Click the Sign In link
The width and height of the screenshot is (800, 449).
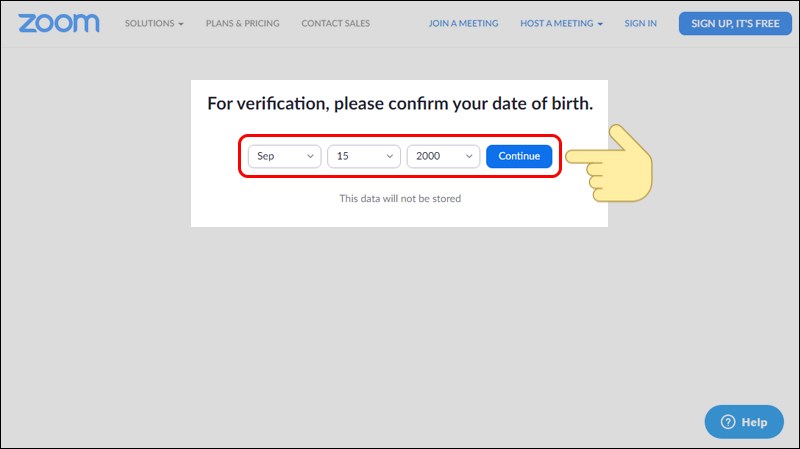click(641, 23)
